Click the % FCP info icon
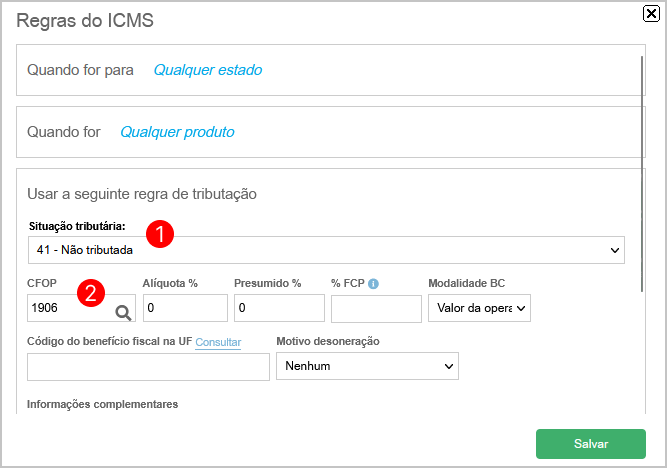Image resolution: width=667 pixels, height=468 pixels. click(x=373, y=284)
